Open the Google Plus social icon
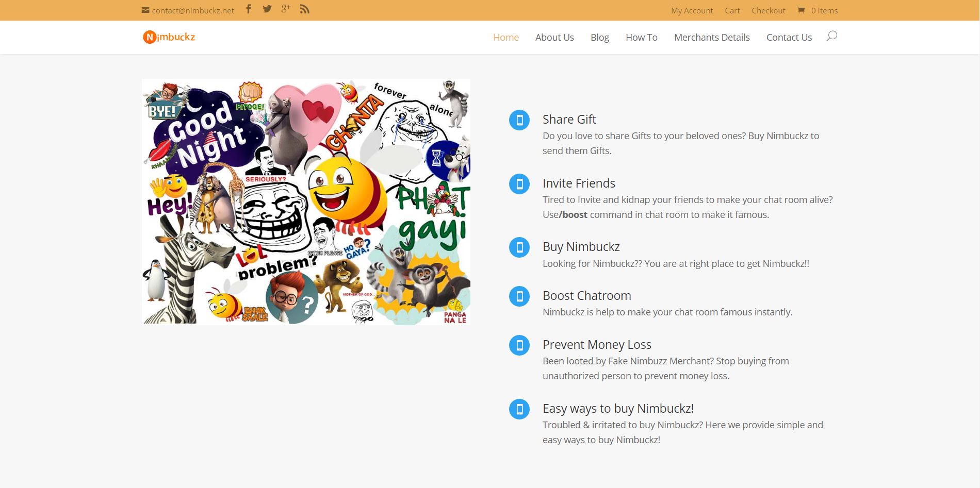This screenshot has width=980, height=488. pos(286,9)
